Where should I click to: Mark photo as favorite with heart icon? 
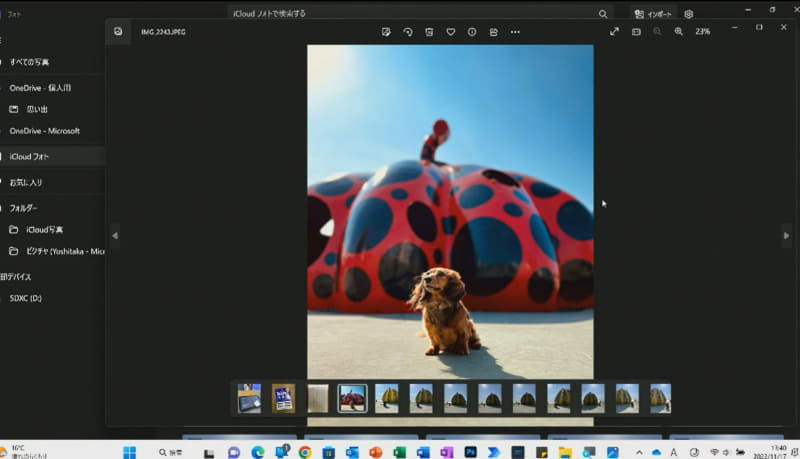coord(451,32)
